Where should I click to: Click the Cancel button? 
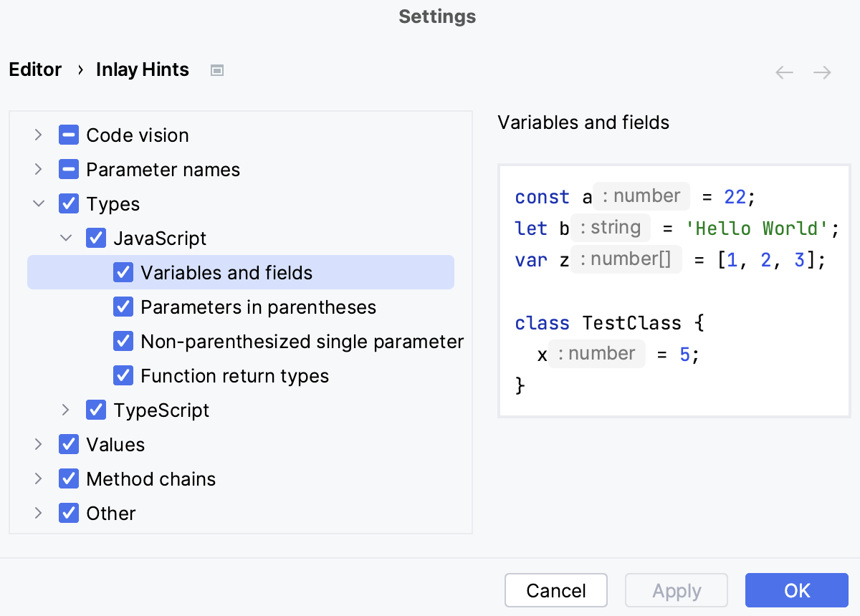pos(556,591)
